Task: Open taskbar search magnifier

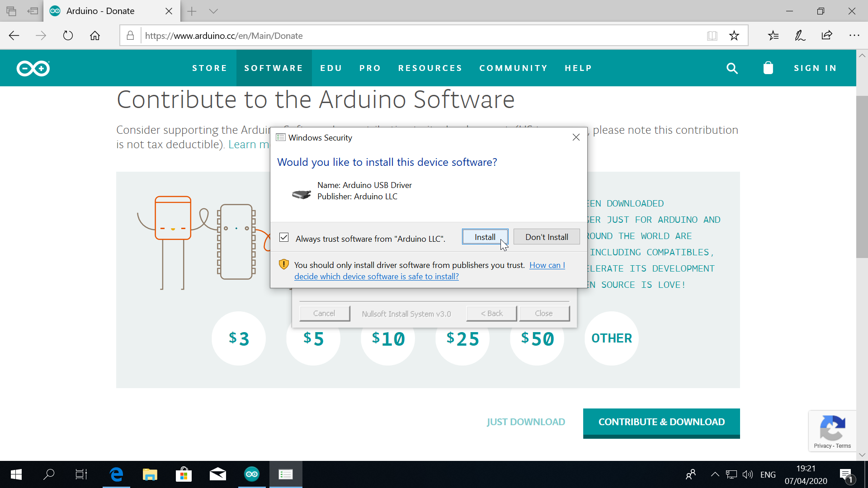Action: point(49,474)
